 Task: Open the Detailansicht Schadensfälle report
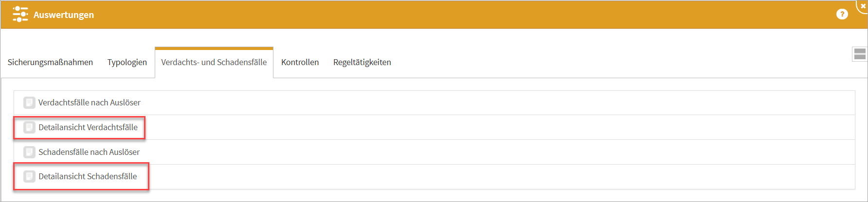point(88,176)
